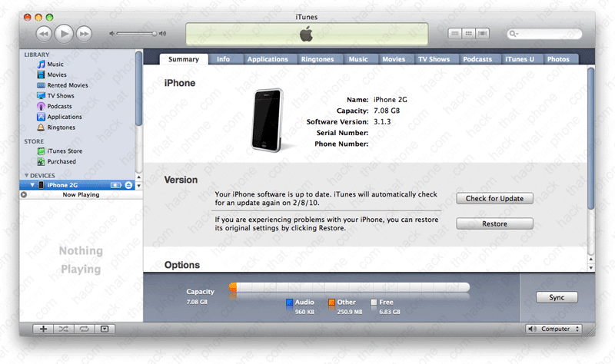
Task: Click the Restore button
Action: 494,223
